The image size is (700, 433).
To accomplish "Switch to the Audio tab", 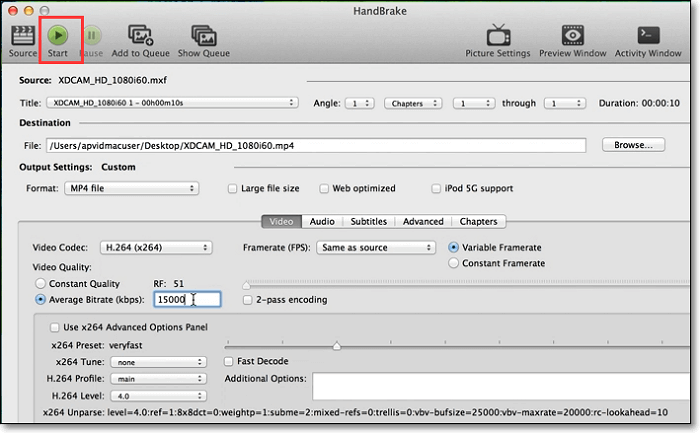I will pyautogui.click(x=321, y=221).
